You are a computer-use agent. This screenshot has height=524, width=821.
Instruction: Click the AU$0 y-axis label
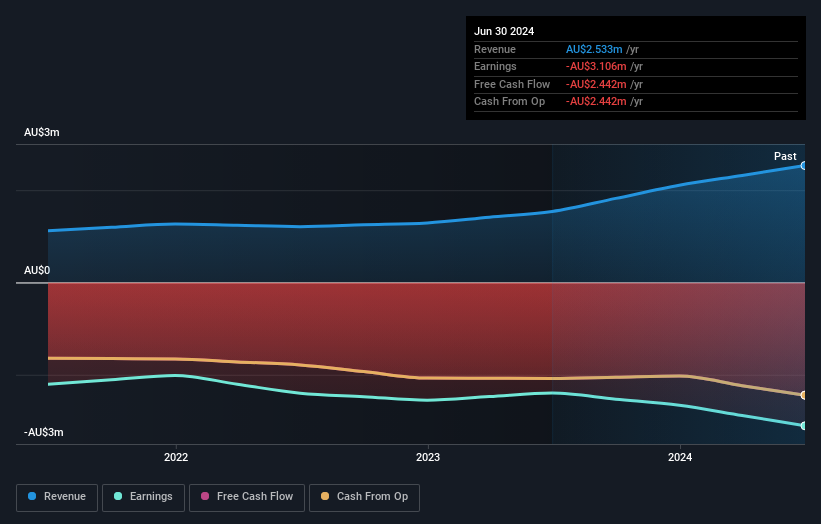37,270
